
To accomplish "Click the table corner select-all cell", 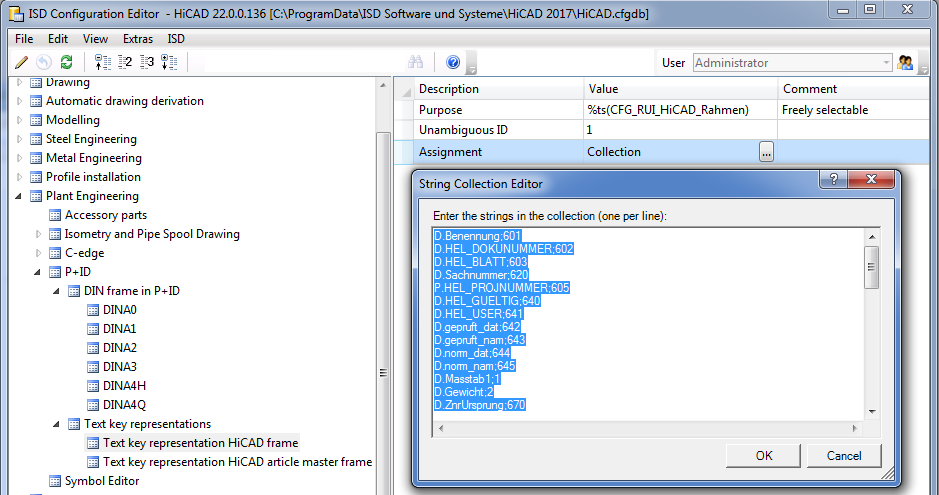I will [404, 89].
